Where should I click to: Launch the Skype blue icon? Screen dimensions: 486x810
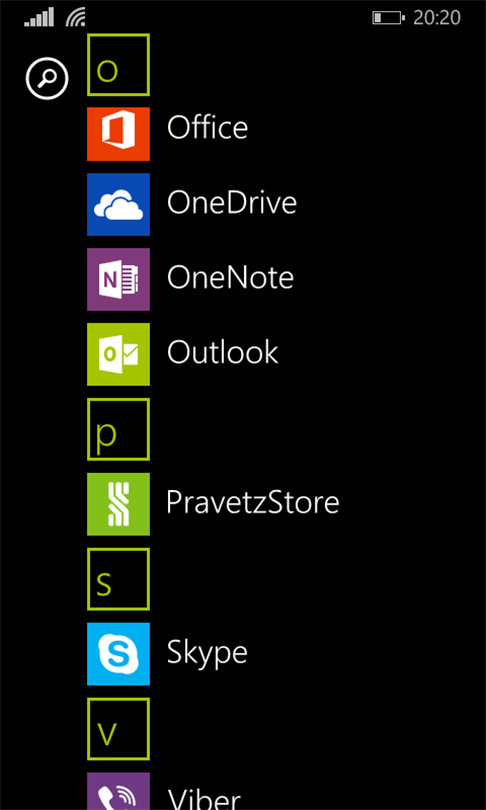pyautogui.click(x=118, y=654)
